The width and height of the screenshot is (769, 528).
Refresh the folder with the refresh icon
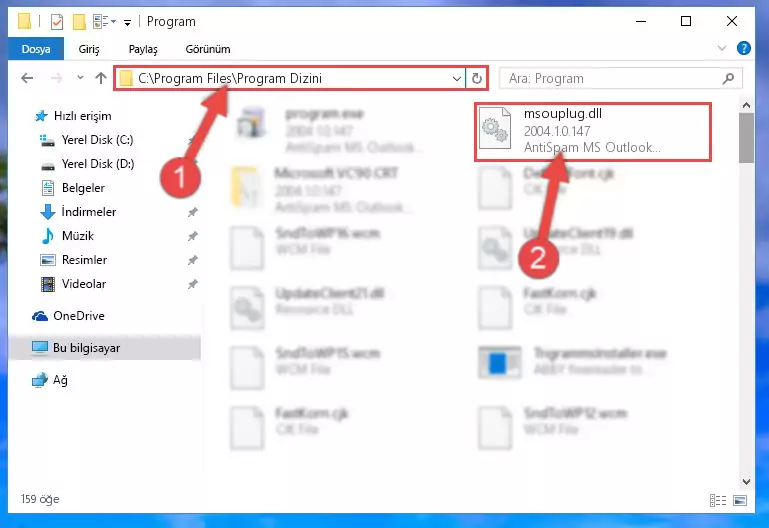click(x=476, y=78)
